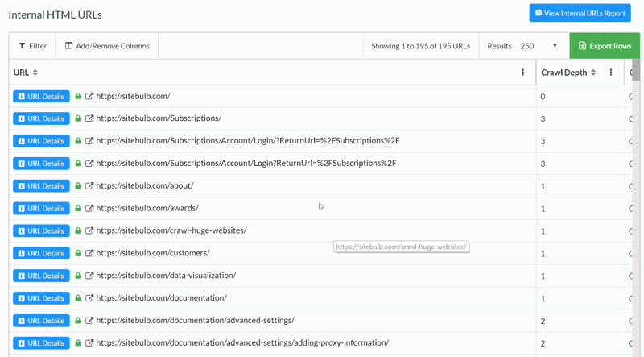Click the Internal HTML URLs heading
The image size is (644, 357).
click(55, 15)
